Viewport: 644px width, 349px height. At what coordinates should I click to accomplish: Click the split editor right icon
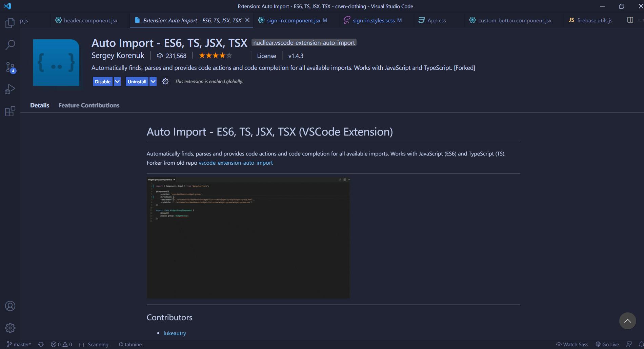pos(630,20)
